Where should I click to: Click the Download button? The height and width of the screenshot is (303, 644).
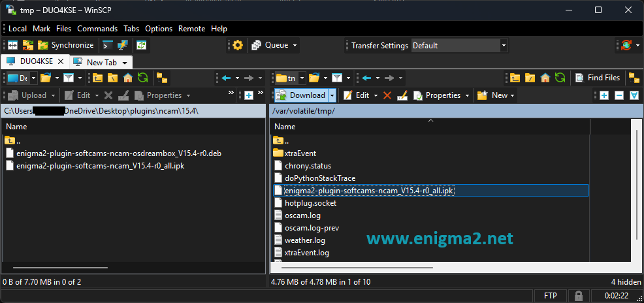point(301,95)
